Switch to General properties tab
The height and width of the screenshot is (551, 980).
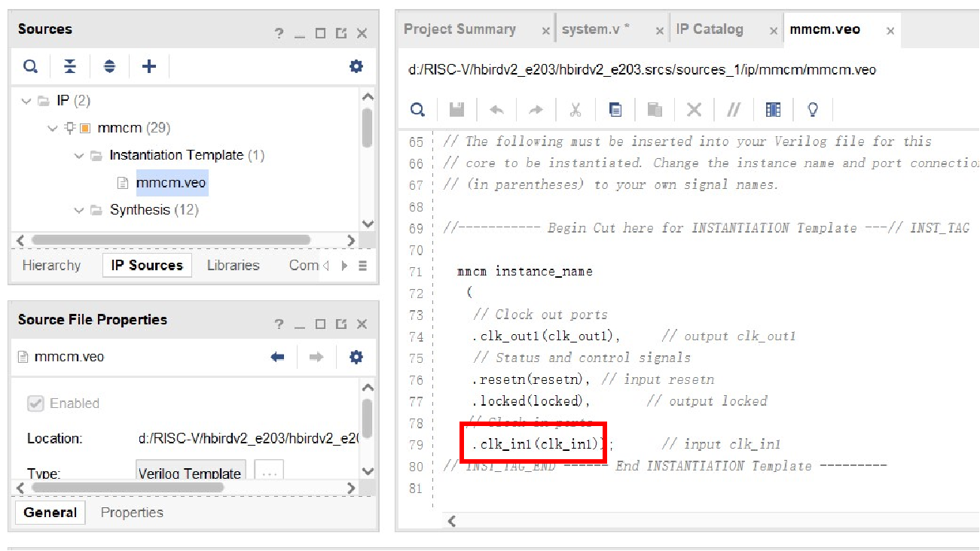(x=50, y=513)
